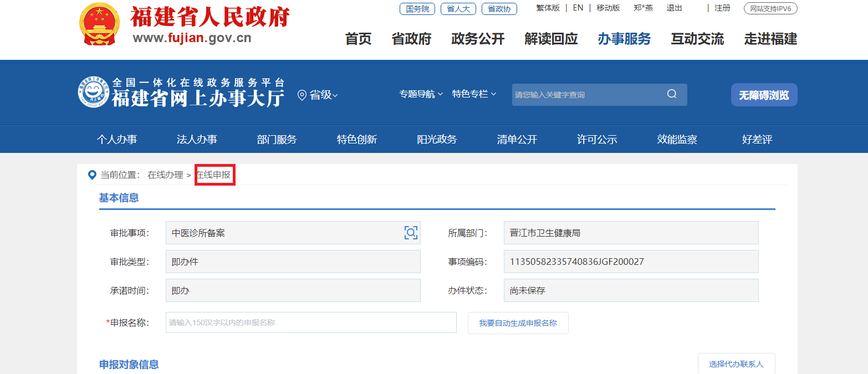Click the search magnifier icon

672,94
